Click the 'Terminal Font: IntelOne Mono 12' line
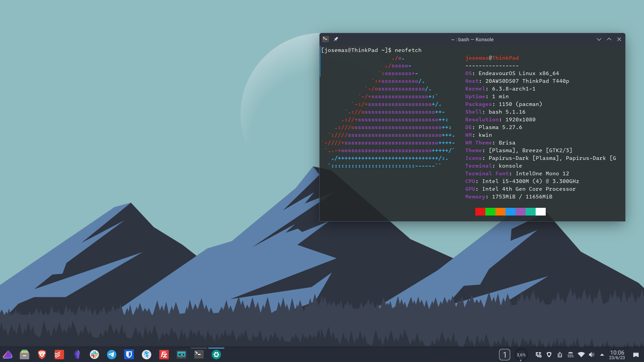The width and height of the screenshot is (644, 362). click(x=517, y=174)
